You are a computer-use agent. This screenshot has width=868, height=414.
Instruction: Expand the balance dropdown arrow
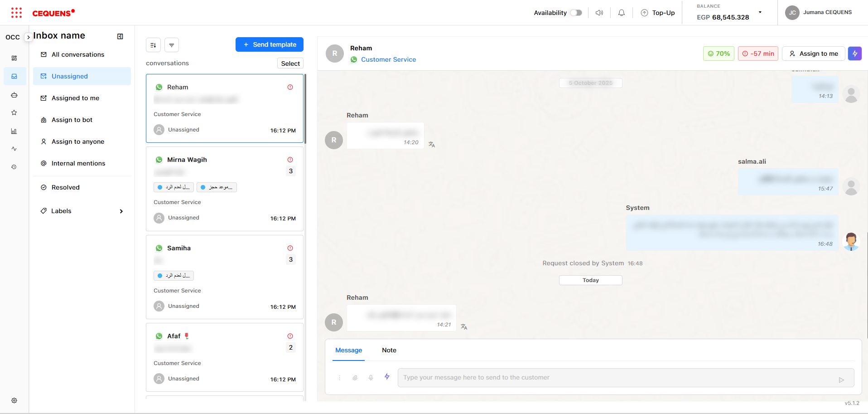click(760, 12)
